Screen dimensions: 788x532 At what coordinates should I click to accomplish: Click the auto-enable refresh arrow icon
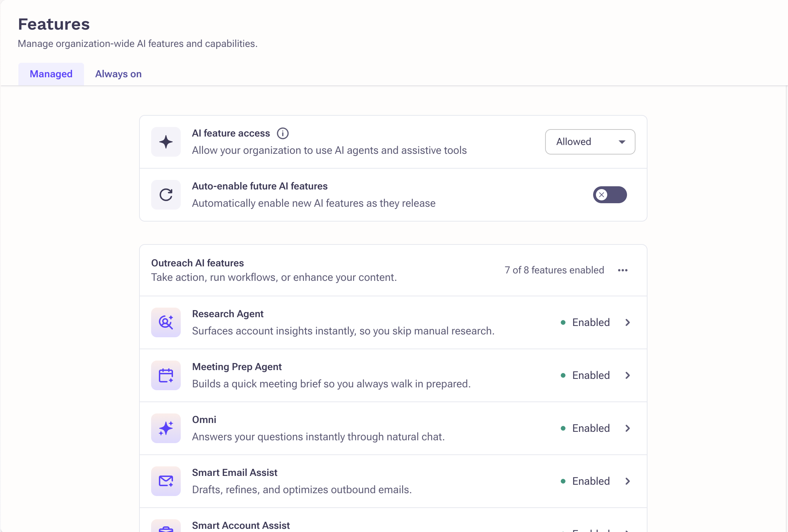(x=166, y=195)
